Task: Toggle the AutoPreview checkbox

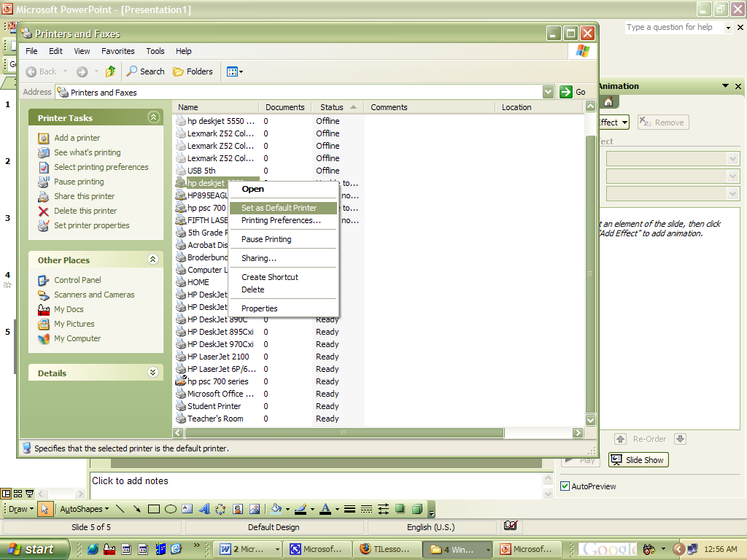Action: (565, 486)
